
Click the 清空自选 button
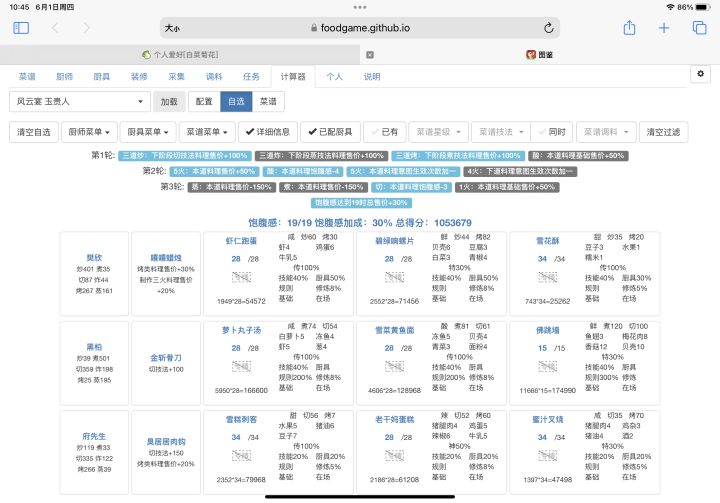(x=34, y=132)
